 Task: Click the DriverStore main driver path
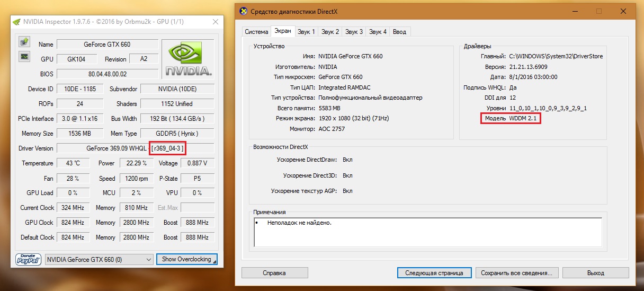tap(556, 56)
